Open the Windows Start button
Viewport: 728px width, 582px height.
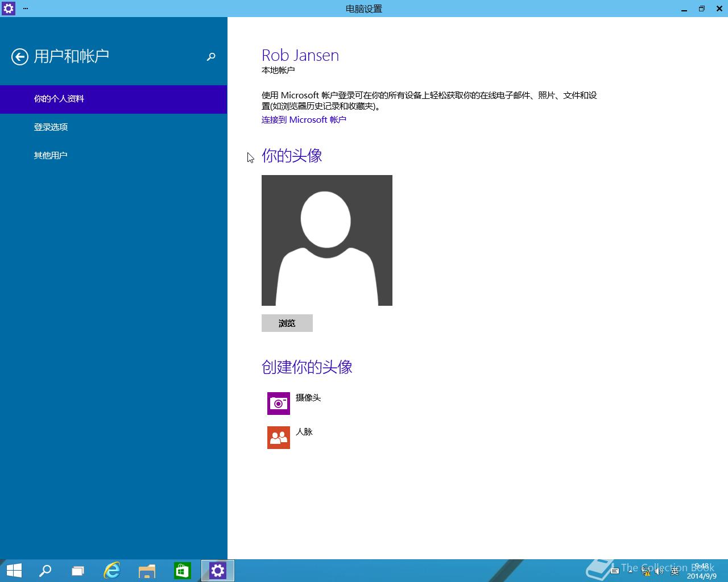tap(14, 571)
